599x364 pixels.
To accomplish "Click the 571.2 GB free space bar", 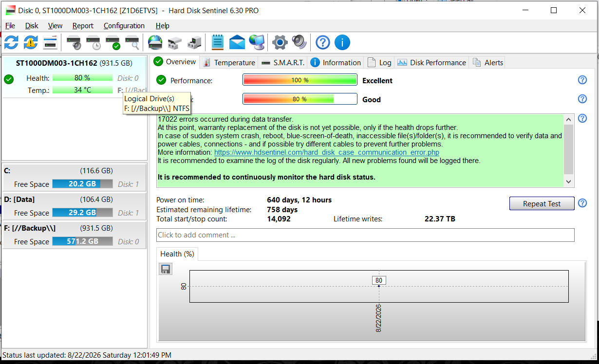I will [x=82, y=241].
